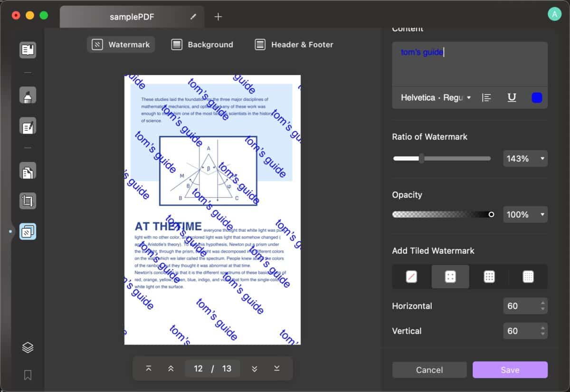Open the 100% opacity dropdown
This screenshot has width=570, height=392.
pos(525,215)
